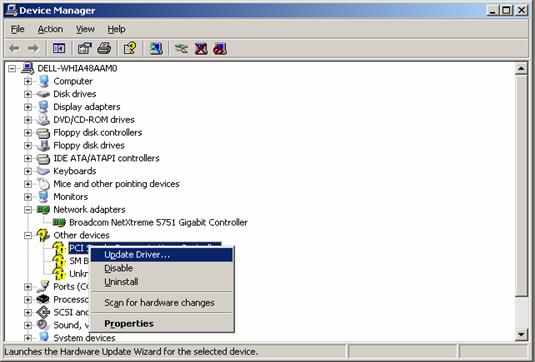Click the Device Manager title bar icon

(12, 10)
